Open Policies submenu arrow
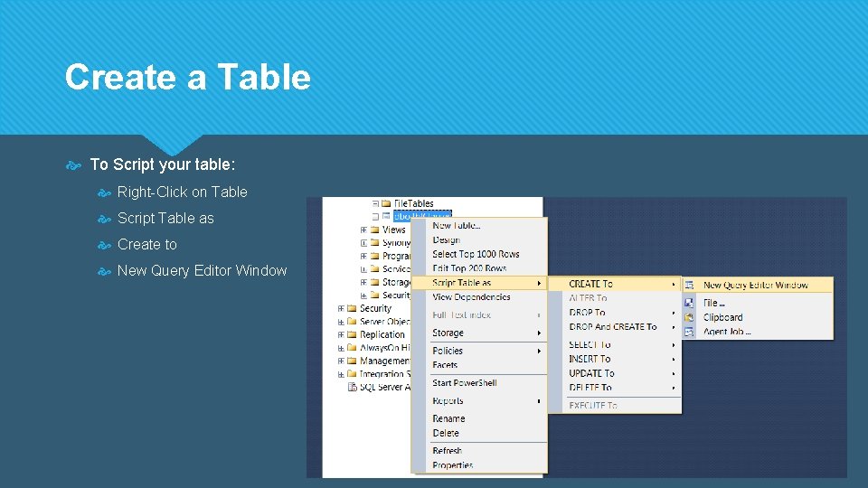 [539, 351]
